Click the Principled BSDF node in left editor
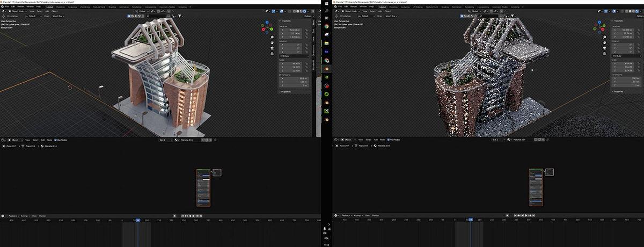Screen dimensions: 644x247 click(x=204, y=188)
